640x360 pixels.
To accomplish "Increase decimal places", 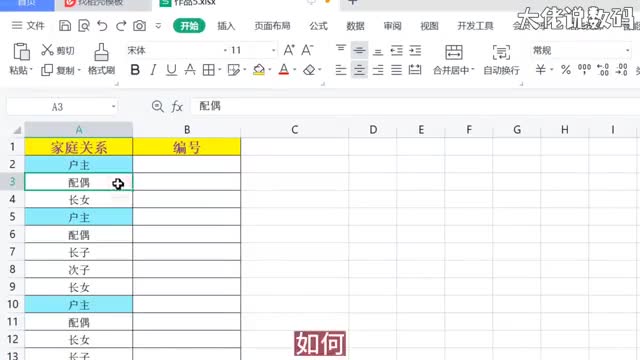I will point(603,70).
